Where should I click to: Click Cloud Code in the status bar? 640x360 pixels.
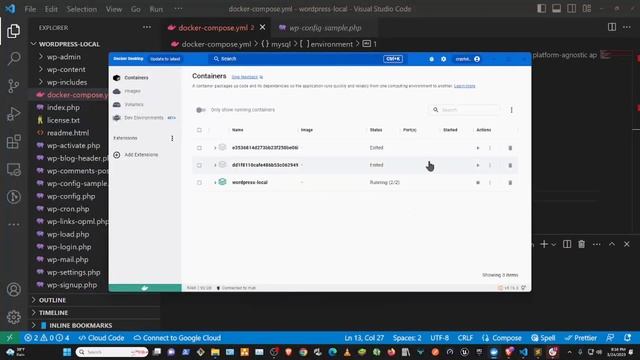101,338
